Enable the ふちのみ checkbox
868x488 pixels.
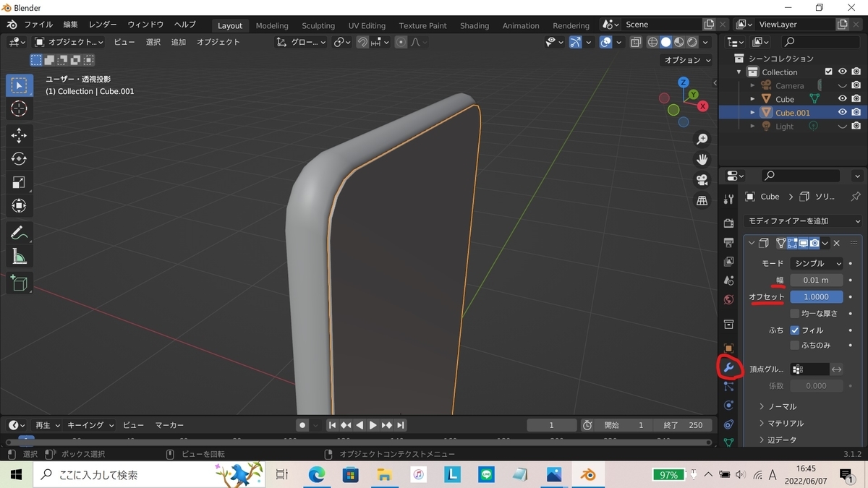coord(795,345)
